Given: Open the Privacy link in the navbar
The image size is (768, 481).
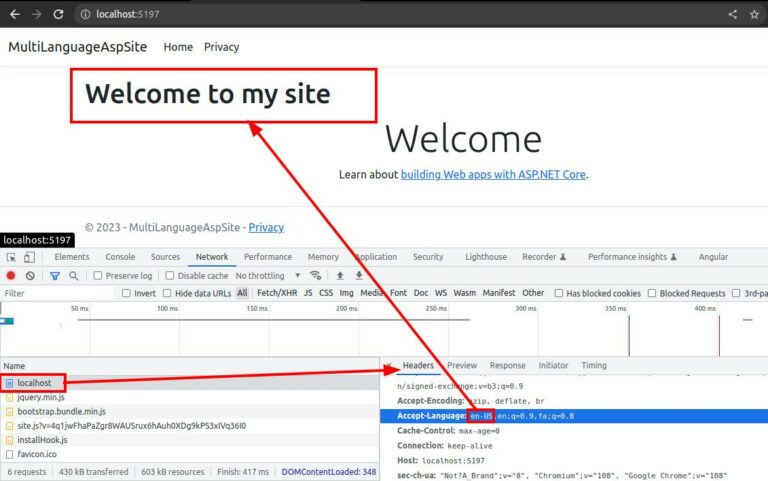Looking at the screenshot, I should click(x=221, y=47).
